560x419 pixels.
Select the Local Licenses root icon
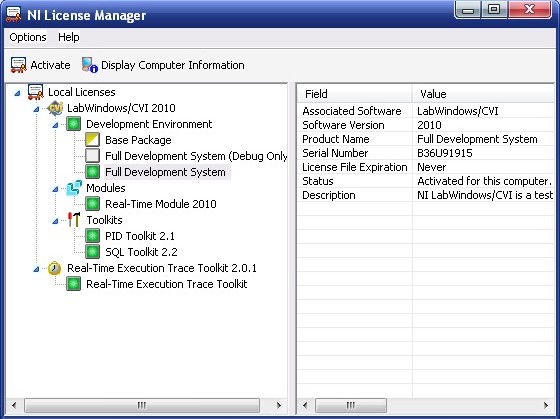tap(36, 92)
